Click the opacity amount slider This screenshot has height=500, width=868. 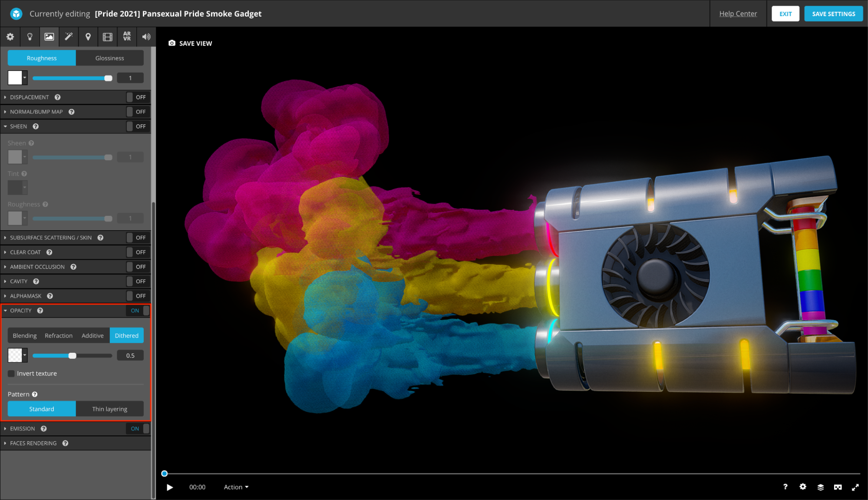tap(72, 356)
